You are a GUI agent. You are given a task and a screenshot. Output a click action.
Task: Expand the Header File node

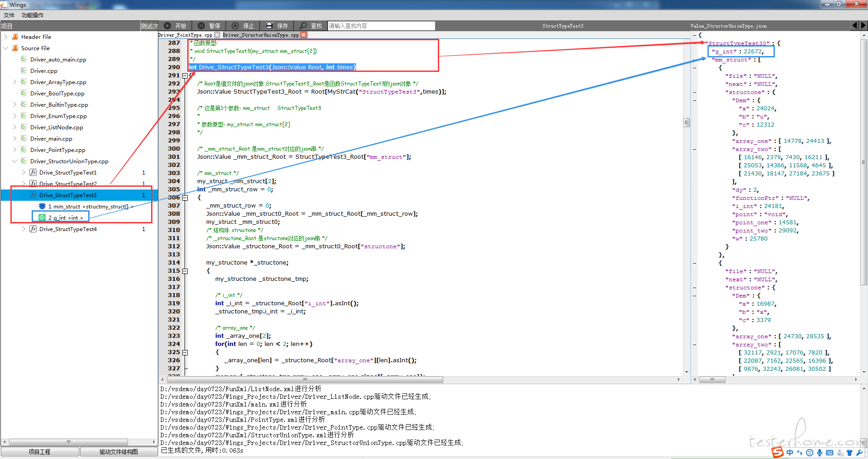(5, 37)
